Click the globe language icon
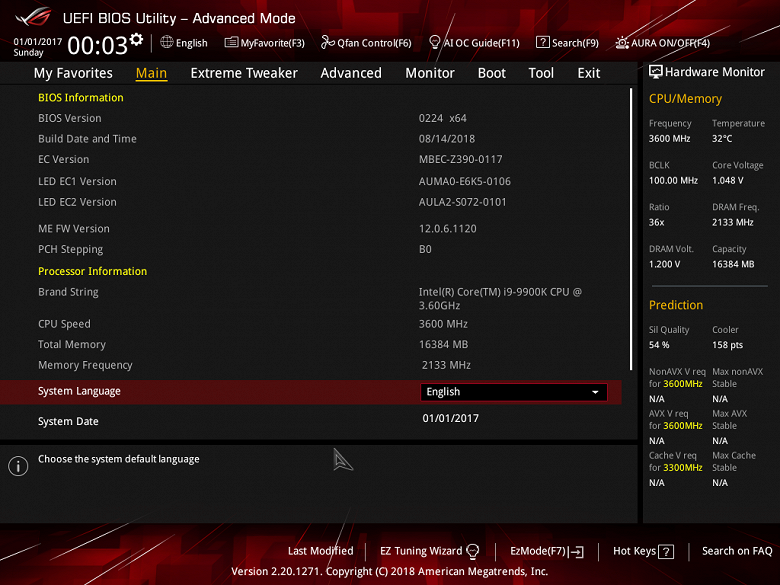The image size is (780, 585). point(167,42)
